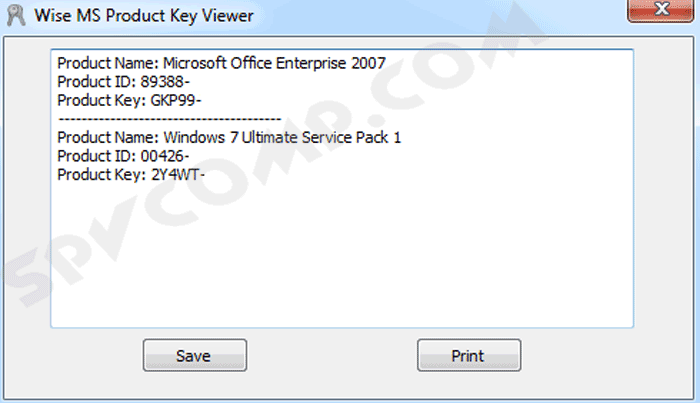Close the Wise MS Product Key Viewer window
This screenshot has height=403, width=700.
(660, 10)
